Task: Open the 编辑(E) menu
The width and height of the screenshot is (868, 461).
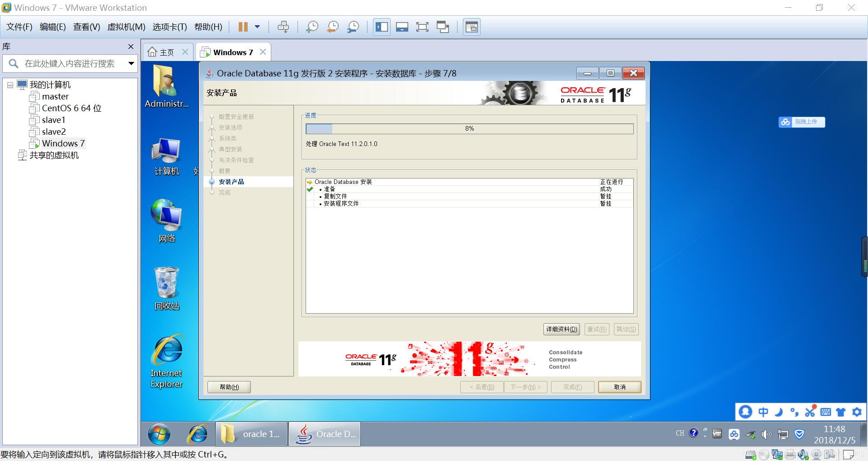Action: 53,27
